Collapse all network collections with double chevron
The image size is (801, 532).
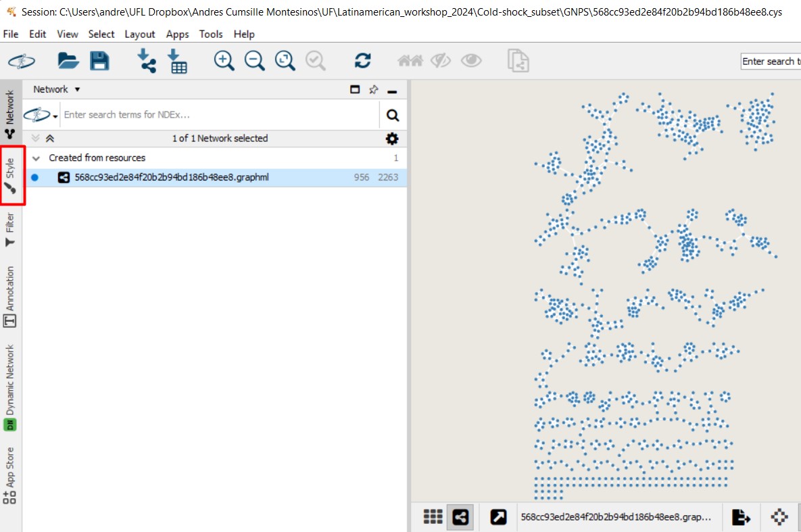tap(49, 139)
